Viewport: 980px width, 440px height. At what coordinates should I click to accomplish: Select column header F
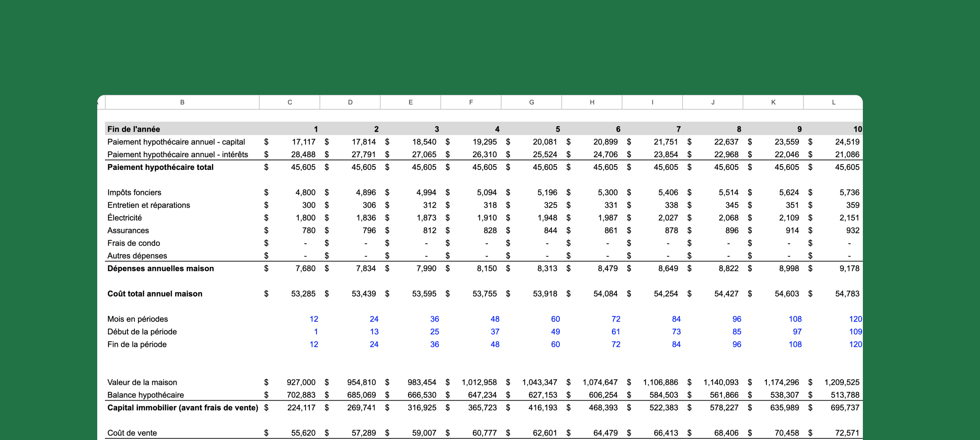pos(471,102)
